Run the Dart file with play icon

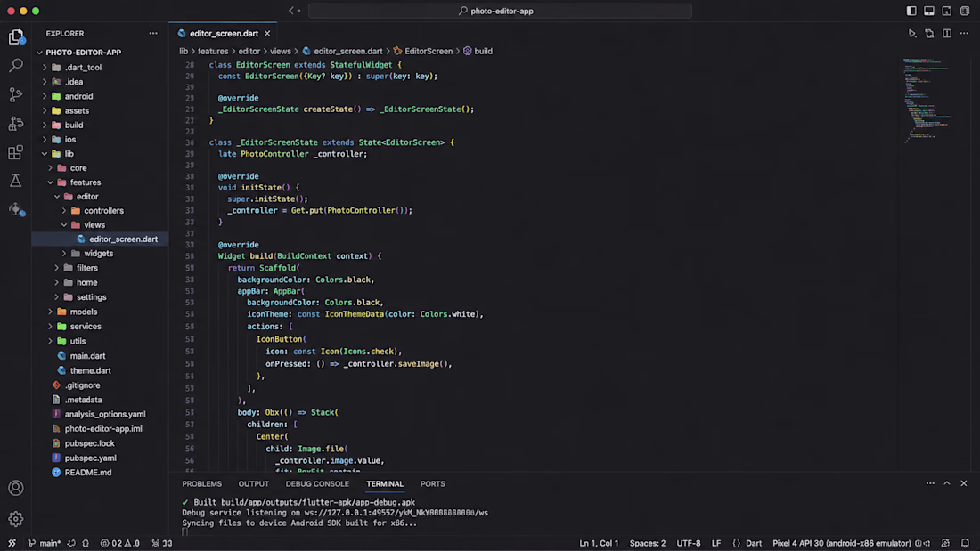click(912, 34)
